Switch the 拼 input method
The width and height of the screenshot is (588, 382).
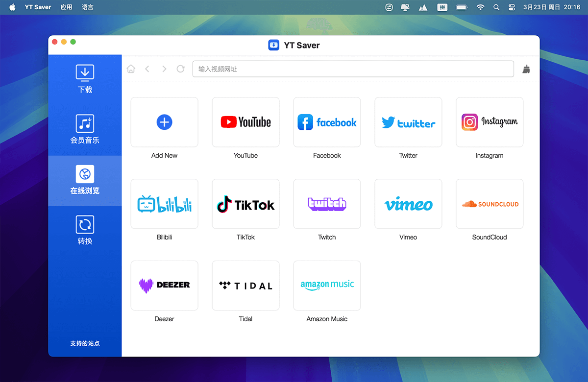click(x=442, y=7)
